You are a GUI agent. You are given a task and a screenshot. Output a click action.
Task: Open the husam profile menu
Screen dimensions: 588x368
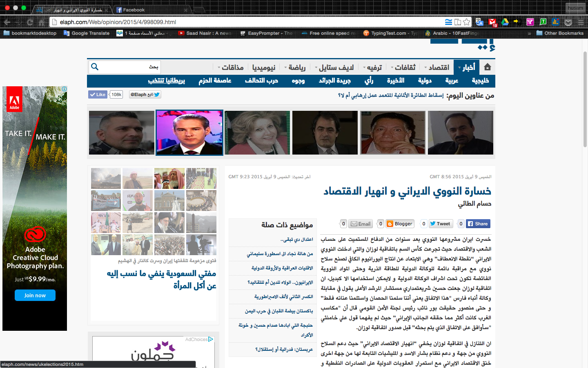pos(575,8)
